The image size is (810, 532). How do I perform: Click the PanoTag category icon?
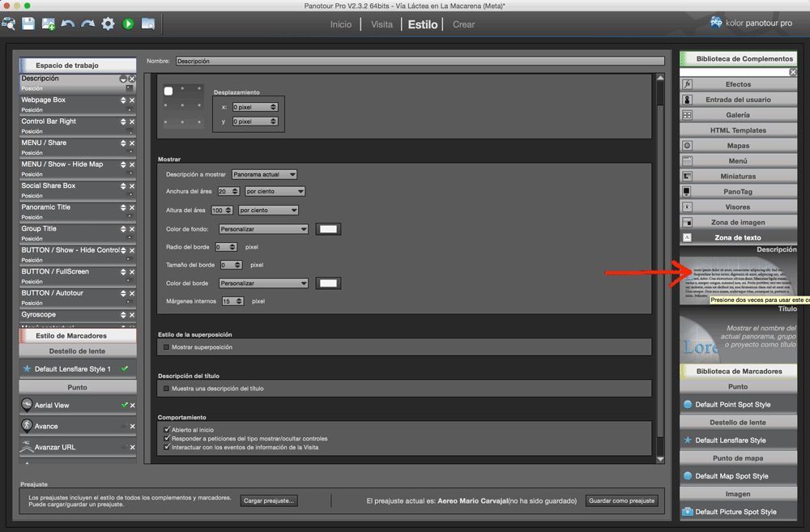click(687, 192)
